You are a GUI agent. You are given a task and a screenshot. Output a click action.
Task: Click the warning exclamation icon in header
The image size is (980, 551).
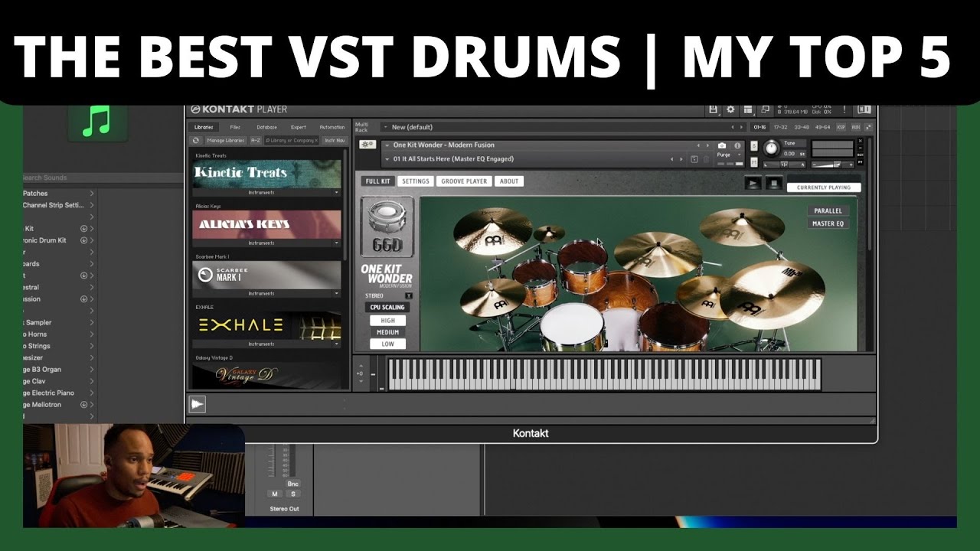point(844,110)
